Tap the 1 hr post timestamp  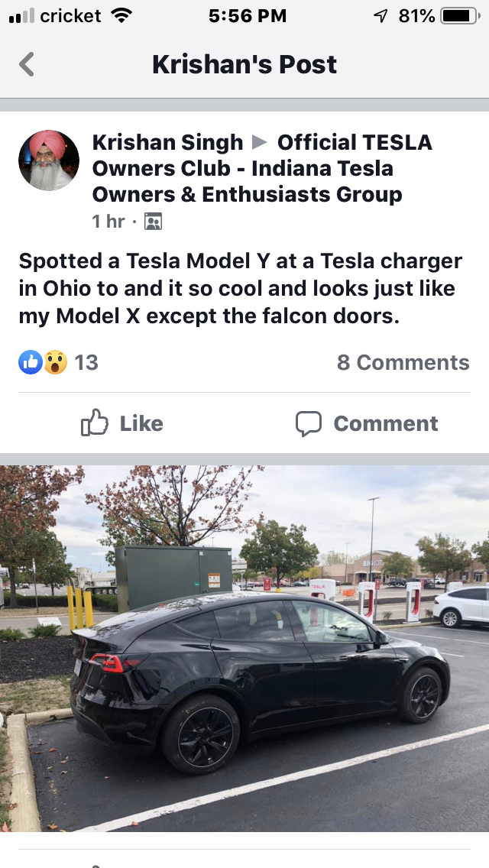point(108,222)
